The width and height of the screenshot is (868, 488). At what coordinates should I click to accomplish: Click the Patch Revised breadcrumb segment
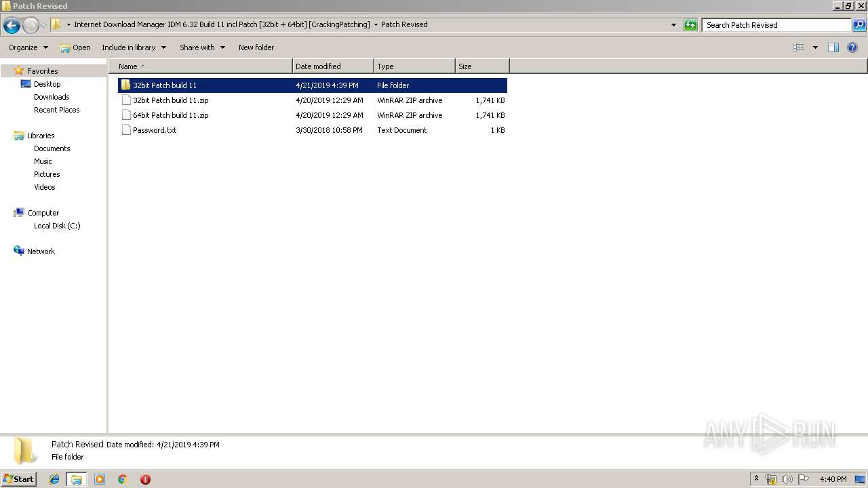[x=404, y=24]
